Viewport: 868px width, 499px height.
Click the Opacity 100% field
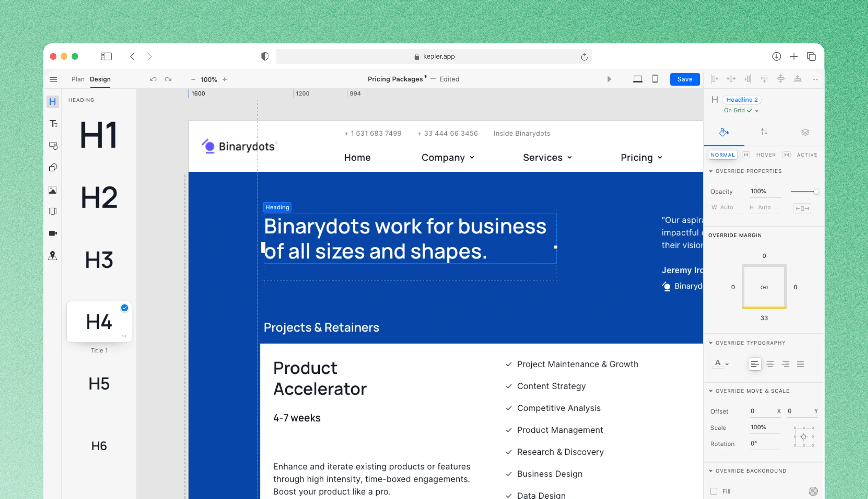765,192
